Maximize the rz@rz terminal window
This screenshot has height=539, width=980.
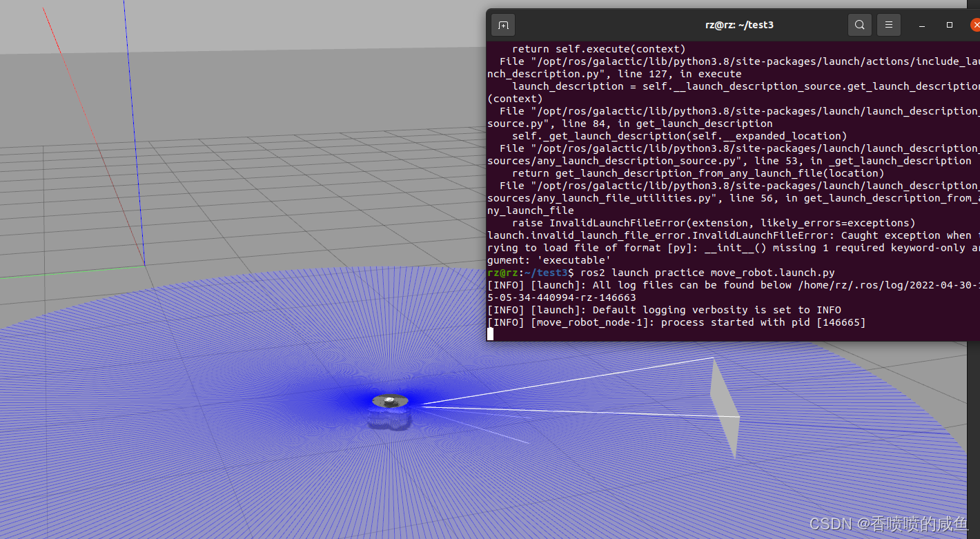pyautogui.click(x=950, y=25)
